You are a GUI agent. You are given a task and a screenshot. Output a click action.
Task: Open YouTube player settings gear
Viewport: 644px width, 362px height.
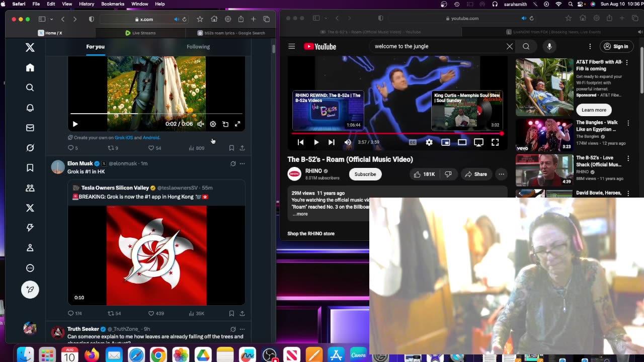pyautogui.click(x=429, y=142)
